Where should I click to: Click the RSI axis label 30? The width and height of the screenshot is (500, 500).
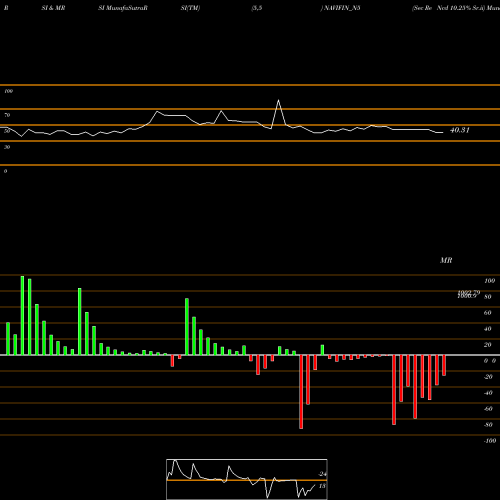tap(7, 147)
